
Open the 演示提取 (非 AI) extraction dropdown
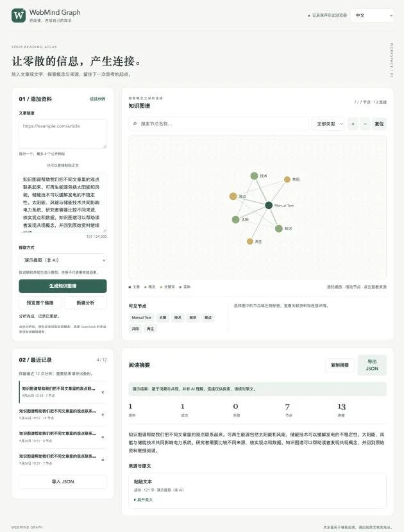[x=63, y=260]
